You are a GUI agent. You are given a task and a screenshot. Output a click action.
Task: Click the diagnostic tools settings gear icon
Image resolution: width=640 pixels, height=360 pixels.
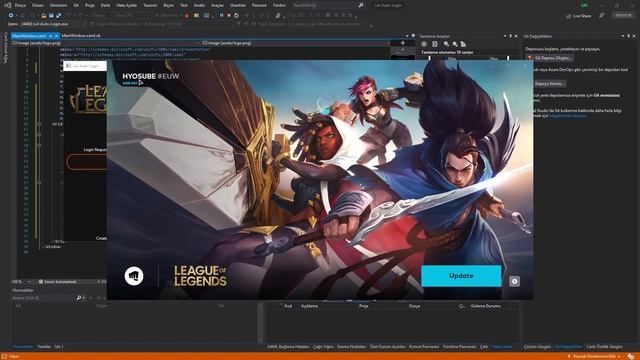(x=424, y=44)
